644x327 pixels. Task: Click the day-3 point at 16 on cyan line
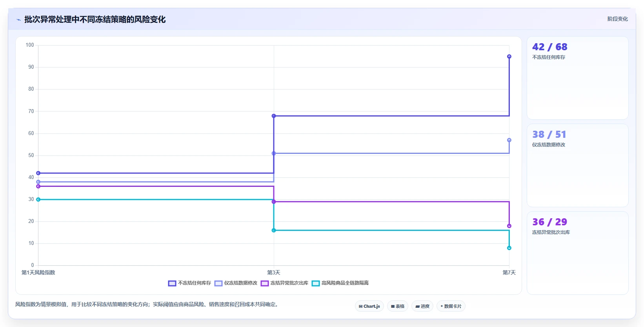tap(274, 230)
